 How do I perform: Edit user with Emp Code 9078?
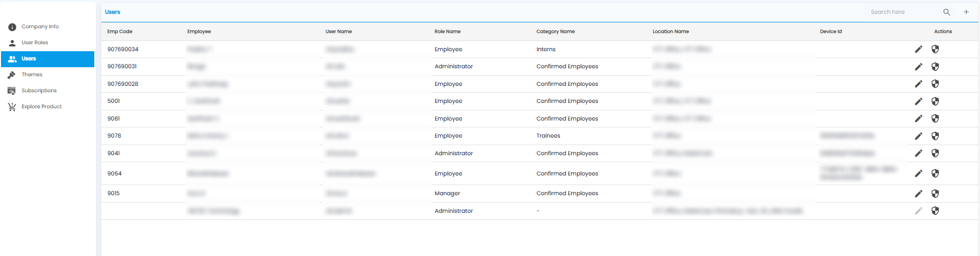918,136
